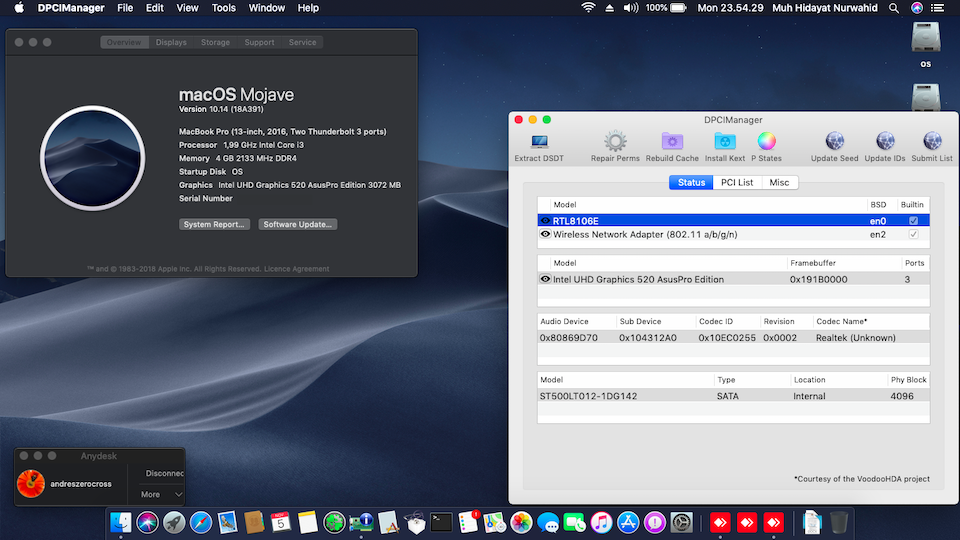This screenshot has height=540, width=960.
Task: Open Service tab in About This Mac
Action: pos(302,42)
